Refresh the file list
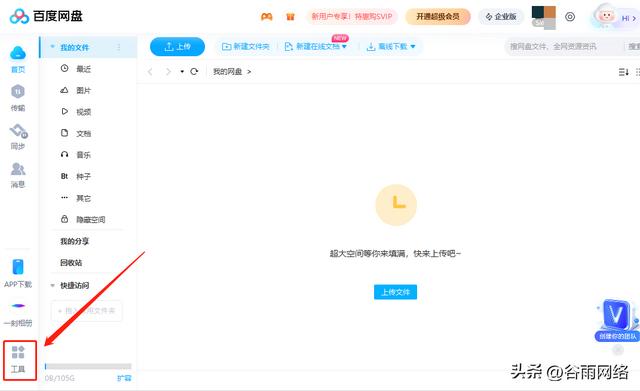 coord(194,71)
